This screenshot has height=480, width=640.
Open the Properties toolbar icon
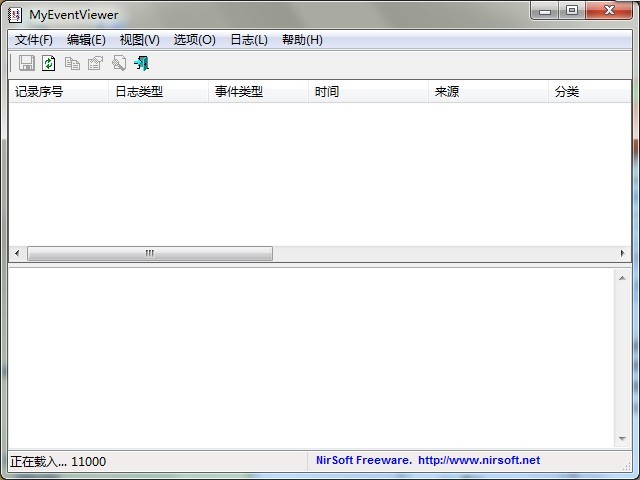(95, 63)
